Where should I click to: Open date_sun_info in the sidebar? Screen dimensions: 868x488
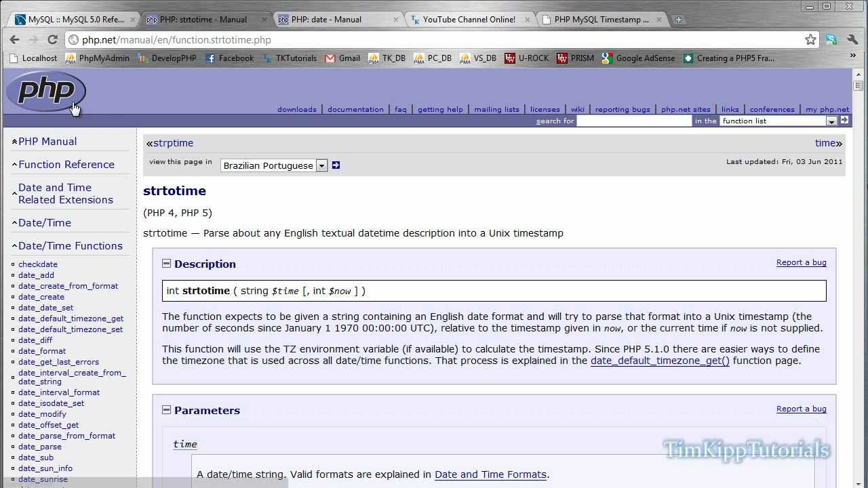[45, 468]
